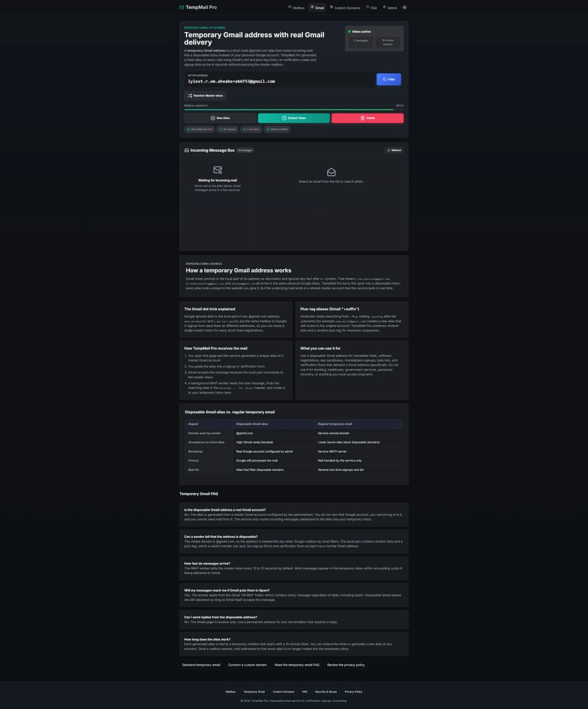Click the blue Copy address button
588x709 pixels.
pos(389,79)
